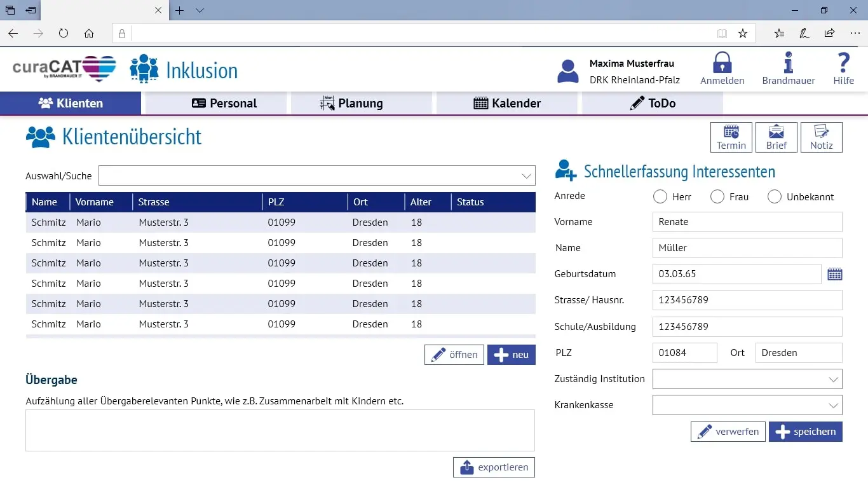Create a Brief letter
This screenshot has width=868, height=487.
point(776,137)
